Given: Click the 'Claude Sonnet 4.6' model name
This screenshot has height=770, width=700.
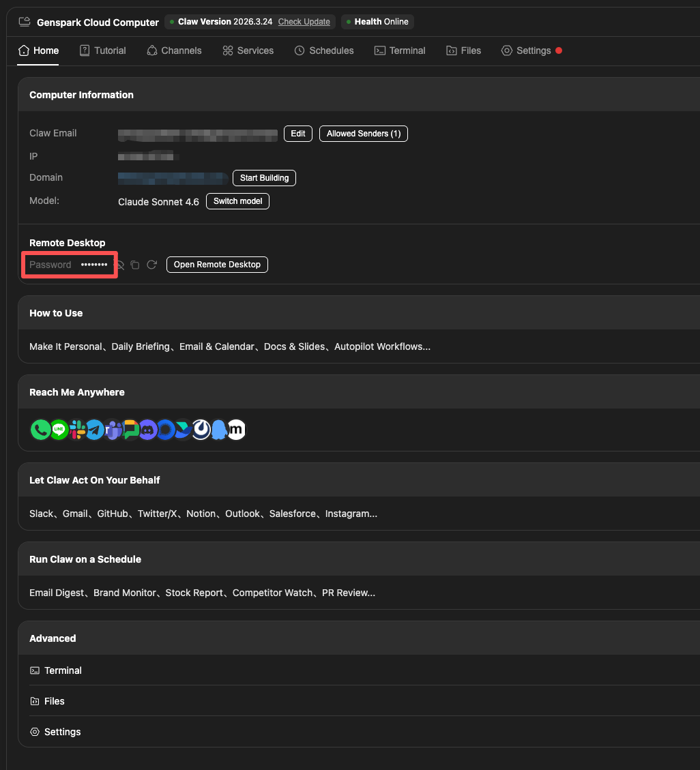Looking at the screenshot, I should [x=158, y=202].
